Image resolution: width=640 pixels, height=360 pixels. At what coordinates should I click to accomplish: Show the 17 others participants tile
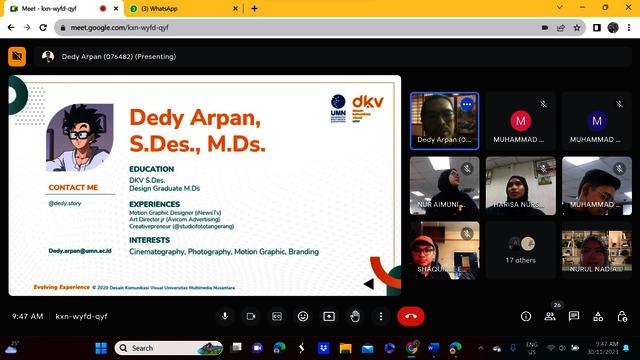[x=521, y=251]
